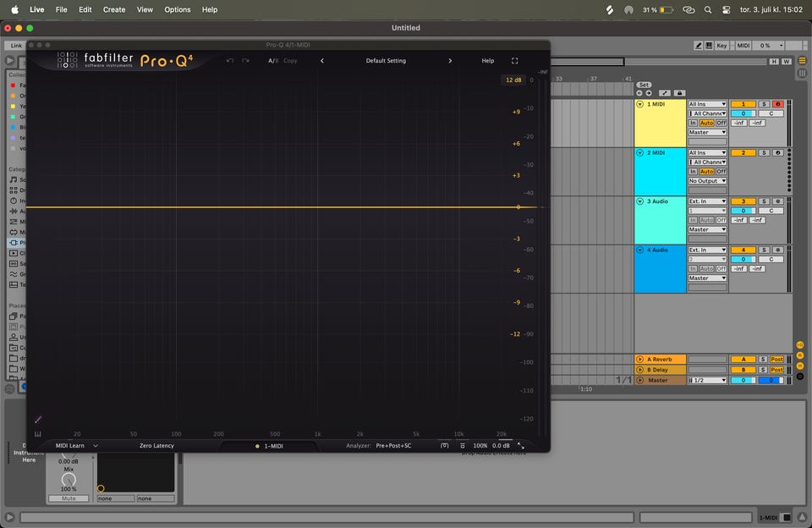Image resolution: width=812 pixels, height=528 pixels.
Task: Go to the next Pro-Q preset
Action: (450, 61)
